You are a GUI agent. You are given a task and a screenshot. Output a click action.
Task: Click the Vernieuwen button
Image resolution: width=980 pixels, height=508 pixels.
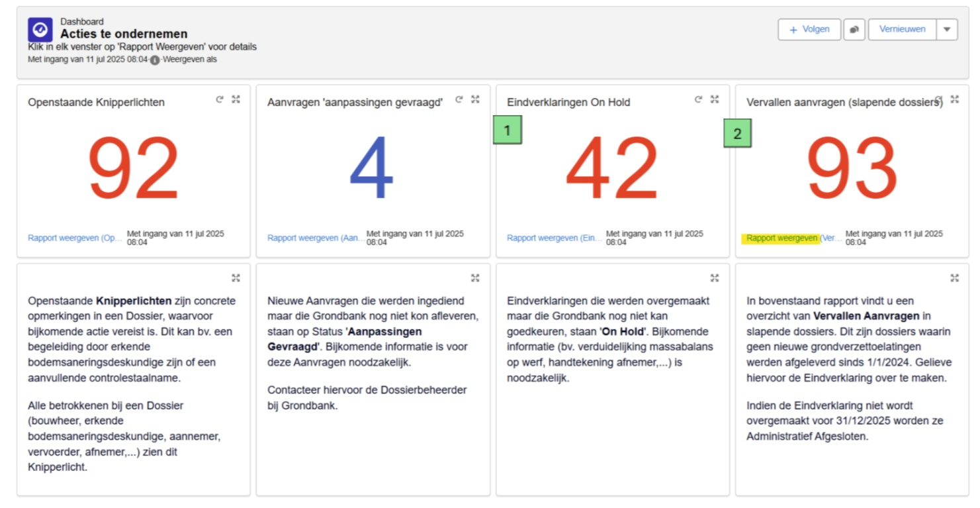[902, 29]
